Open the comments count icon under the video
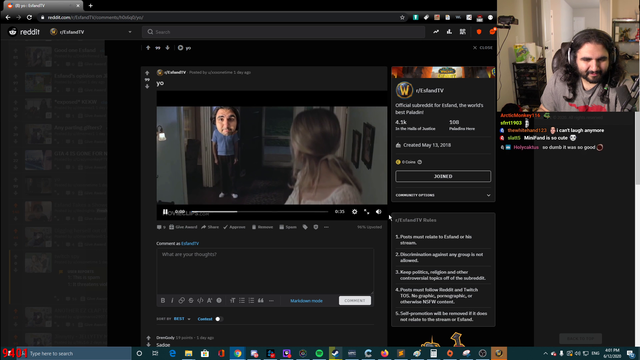Viewport: 640px width, 360px height. click(161, 227)
